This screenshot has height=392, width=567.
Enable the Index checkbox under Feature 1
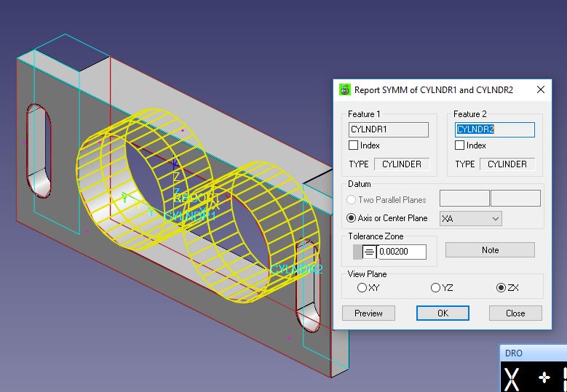[x=354, y=145]
